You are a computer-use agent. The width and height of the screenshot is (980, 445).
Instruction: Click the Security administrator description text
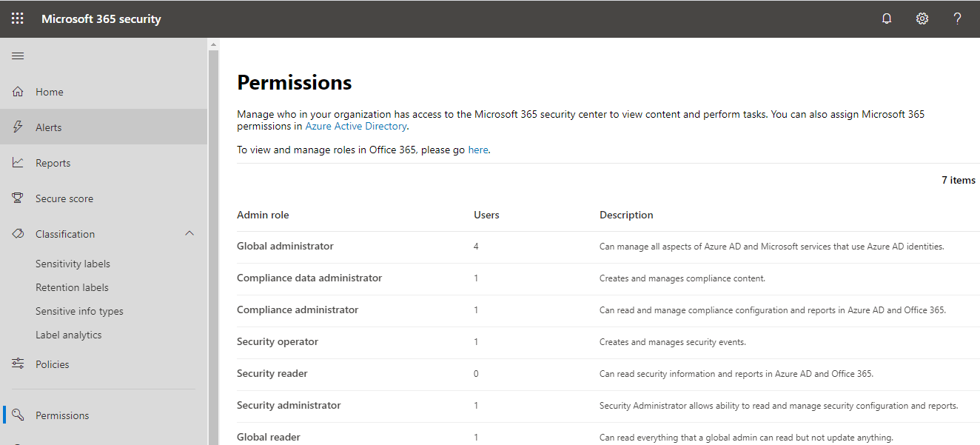[779, 406]
